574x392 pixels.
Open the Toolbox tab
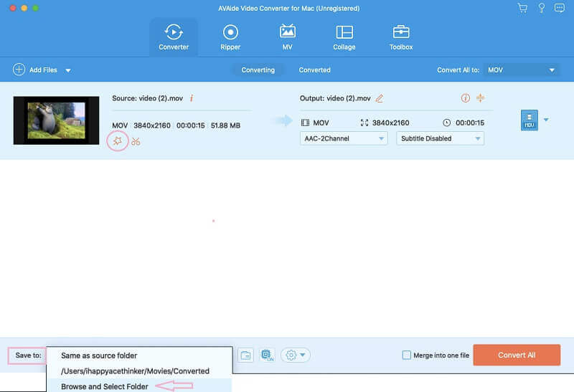(x=400, y=37)
